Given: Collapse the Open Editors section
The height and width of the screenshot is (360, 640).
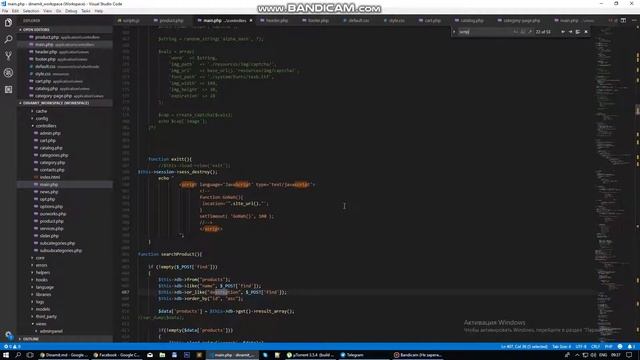Looking at the screenshot, I should point(65,30).
